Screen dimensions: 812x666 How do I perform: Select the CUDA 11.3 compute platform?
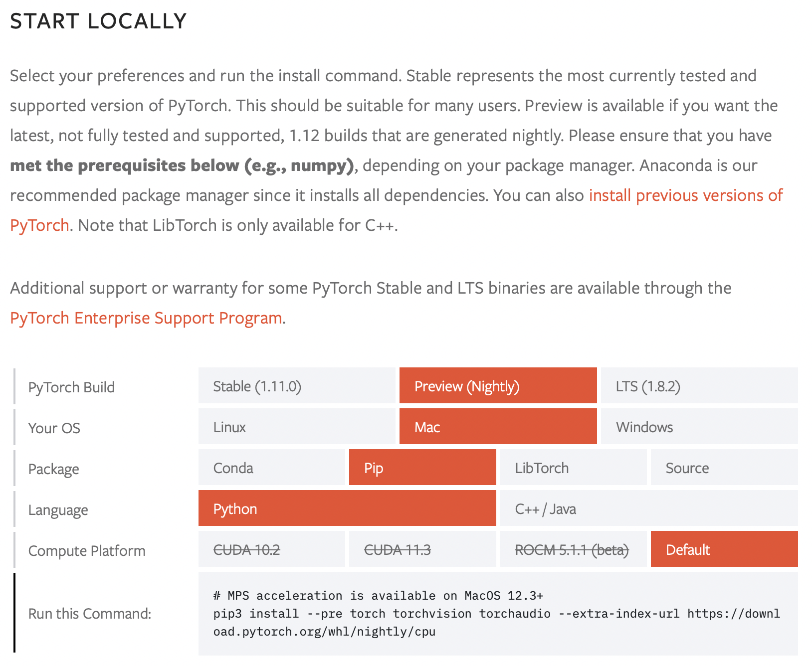[422, 549]
